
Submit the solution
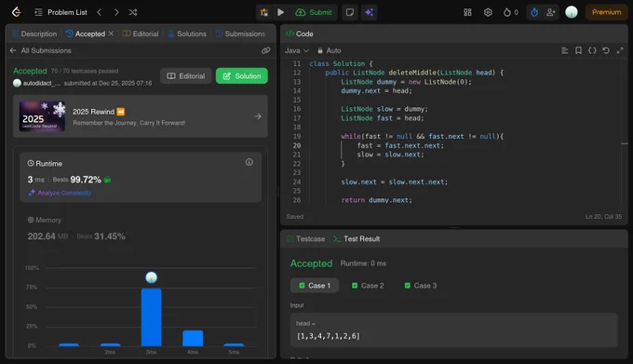point(314,12)
